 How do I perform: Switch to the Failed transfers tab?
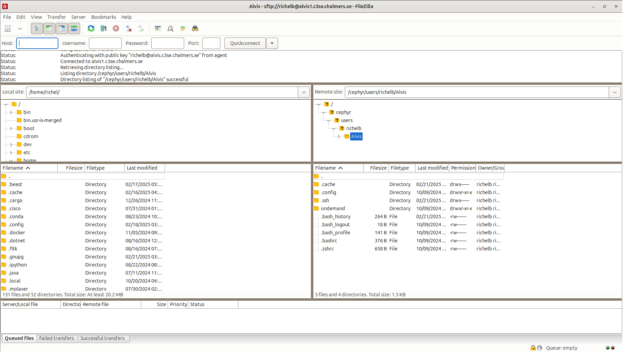tap(56, 338)
